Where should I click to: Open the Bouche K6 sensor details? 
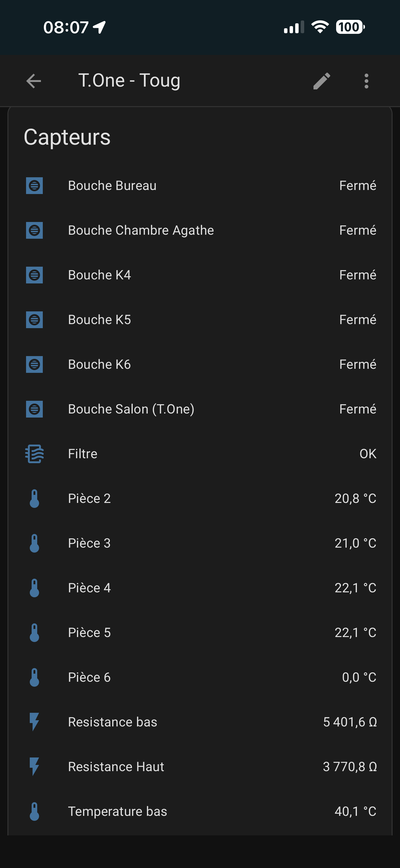(99, 364)
